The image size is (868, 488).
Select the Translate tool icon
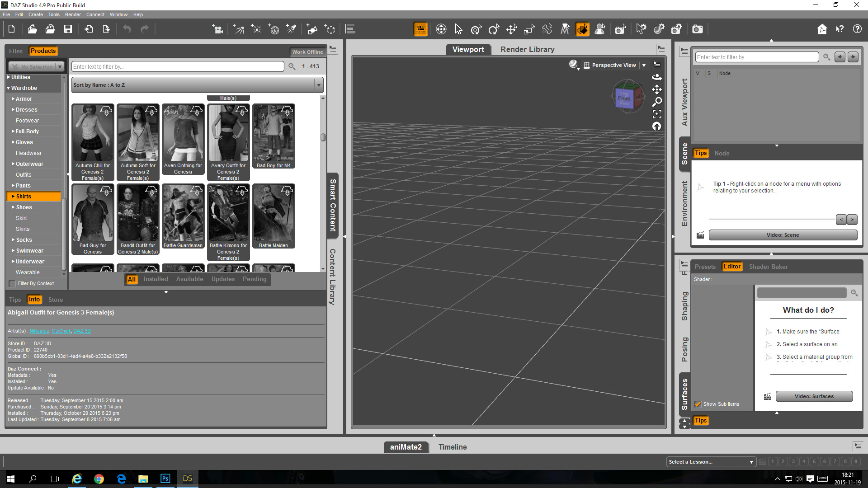[x=511, y=29]
